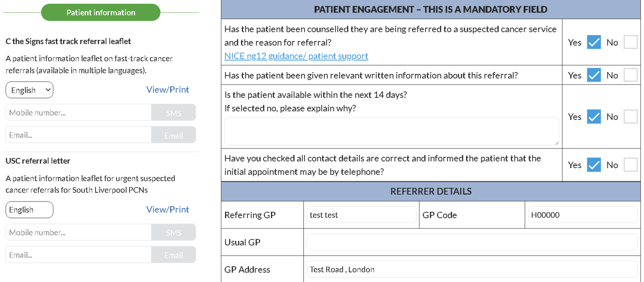The width and height of the screenshot is (644, 282).
Task: Click the GP Code field
Action: click(x=582, y=215)
